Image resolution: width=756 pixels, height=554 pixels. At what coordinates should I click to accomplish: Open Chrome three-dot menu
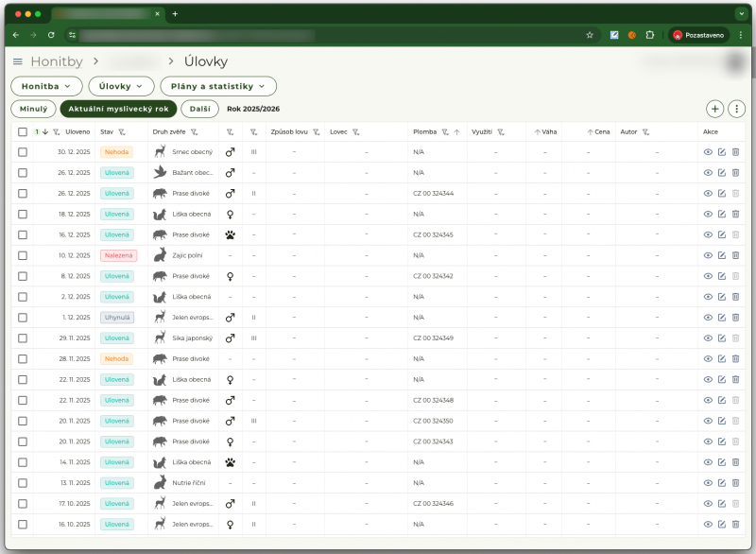coord(741,35)
